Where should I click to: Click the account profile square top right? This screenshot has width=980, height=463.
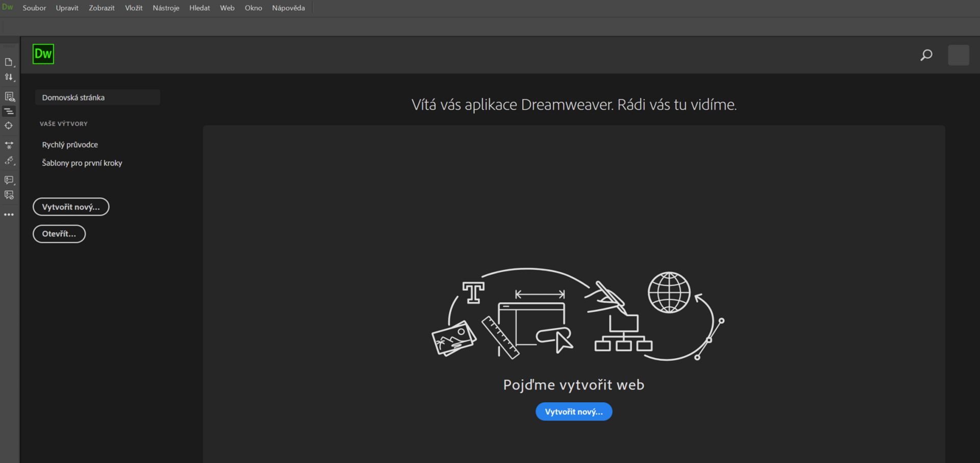point(958,55)
